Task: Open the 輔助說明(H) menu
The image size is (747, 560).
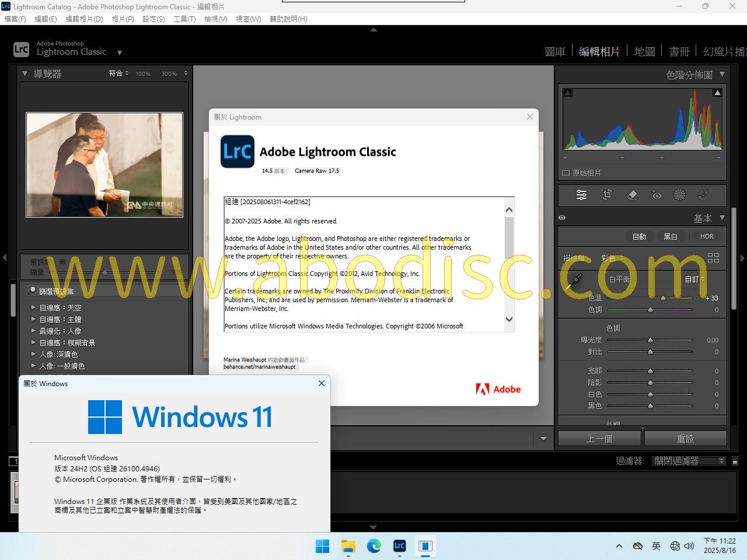Action: (288, 19)
